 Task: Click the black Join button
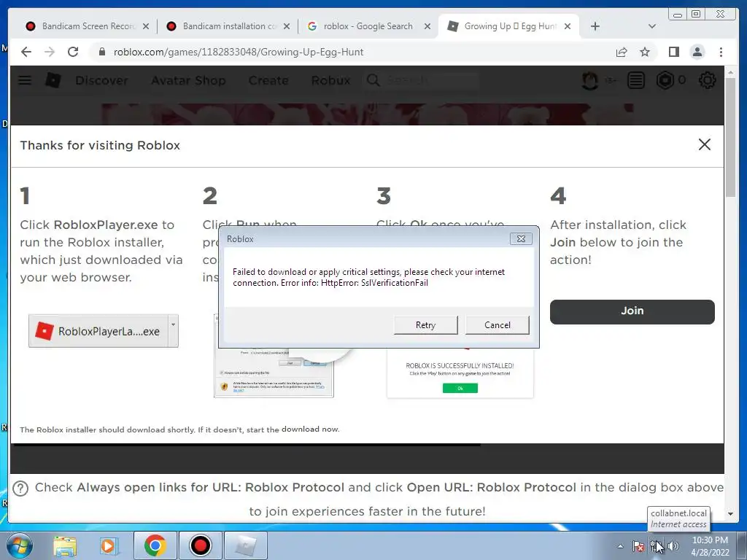[632, 311]
